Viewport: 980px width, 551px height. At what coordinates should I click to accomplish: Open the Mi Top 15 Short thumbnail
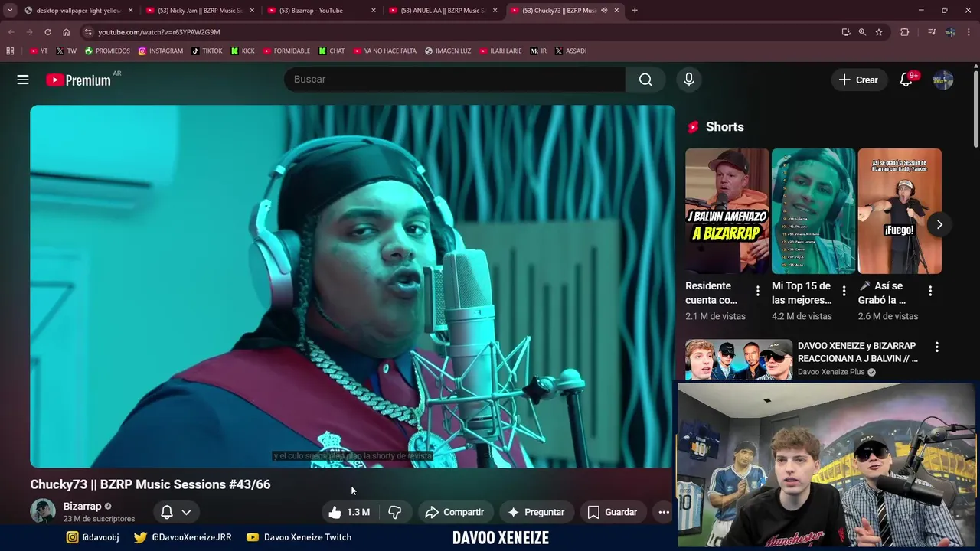point(813,211)
